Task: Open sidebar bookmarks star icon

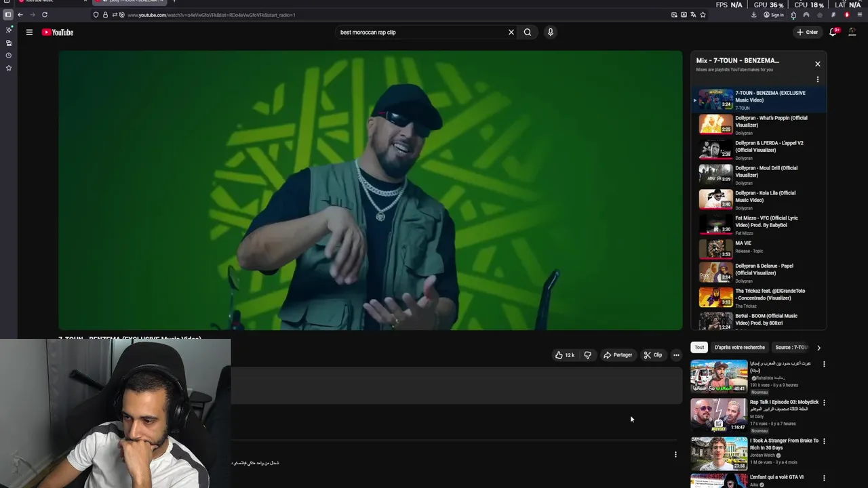Action: (9, 68)
